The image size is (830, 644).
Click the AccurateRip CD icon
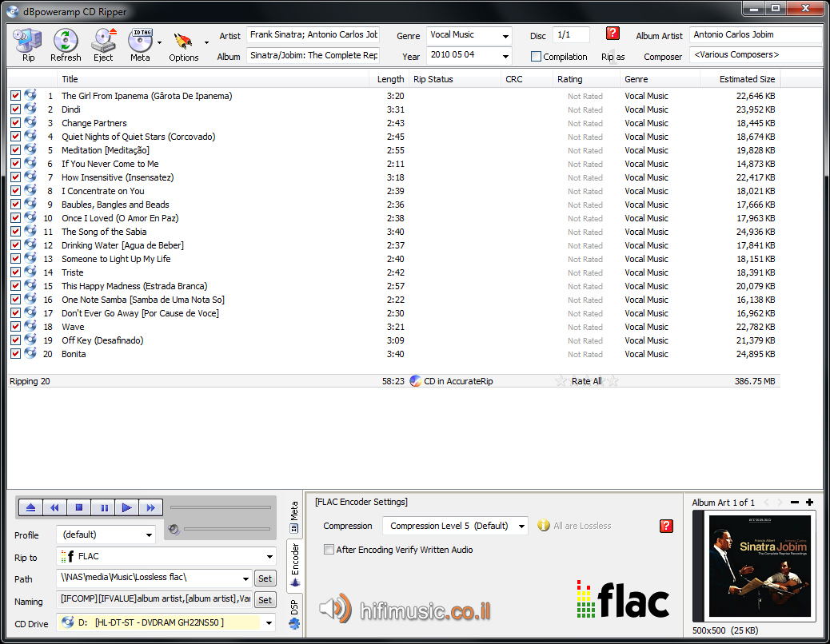click(x=416, y=380)
